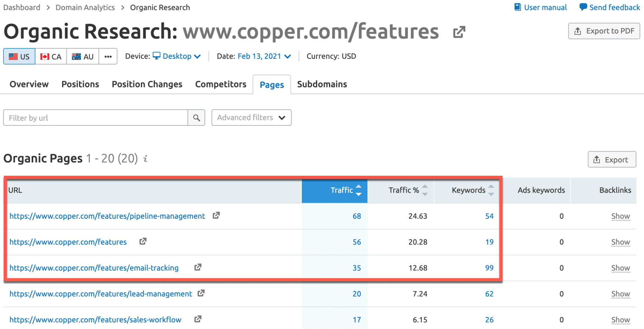This screenshot has width=644, height=329.
Task: Focus the Filter by url field
Action: point(95,118)
